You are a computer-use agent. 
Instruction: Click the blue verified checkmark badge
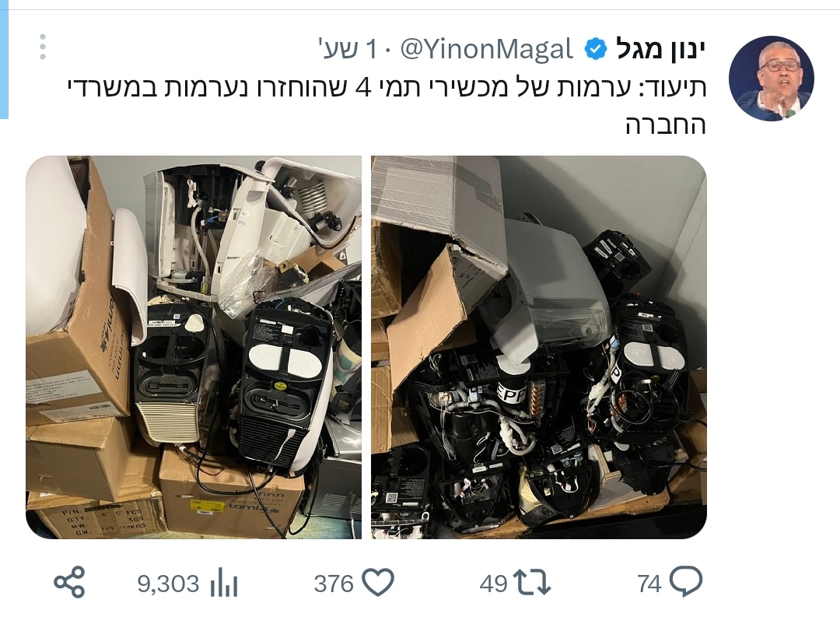pos(595,49)
